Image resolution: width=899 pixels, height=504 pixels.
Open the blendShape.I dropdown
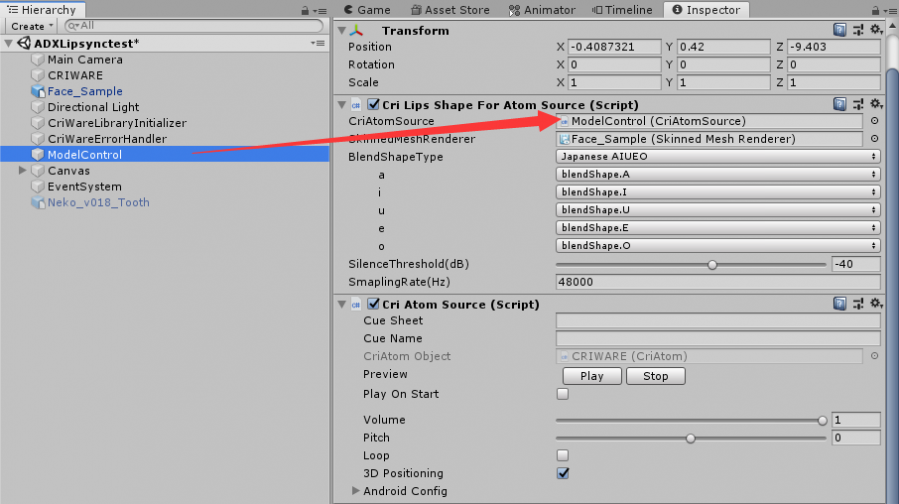[x=718, y=192]
